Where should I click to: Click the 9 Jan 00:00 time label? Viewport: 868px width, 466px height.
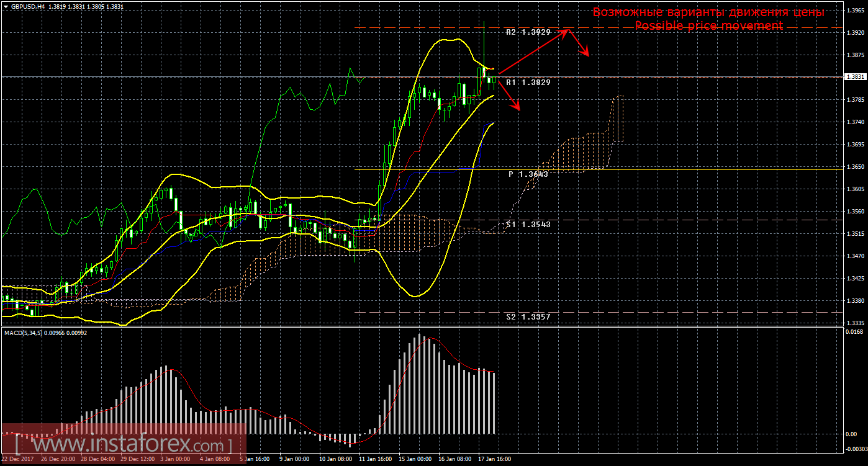tap(294, 460)
